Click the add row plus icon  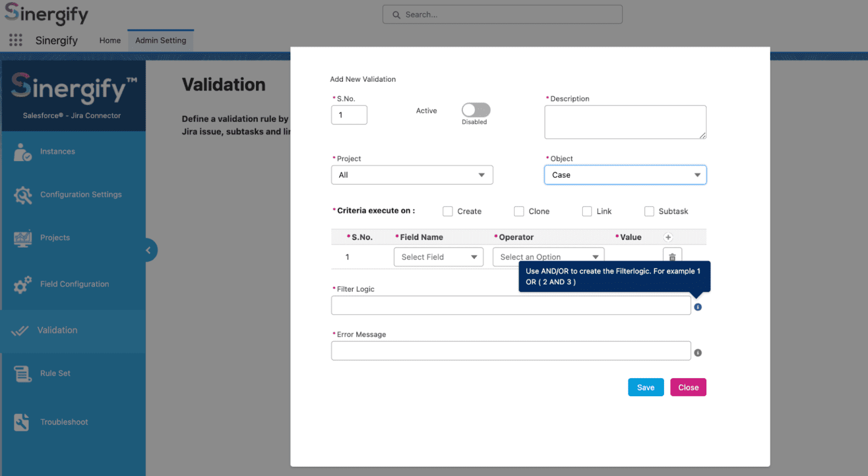click(x=668, y=237)
